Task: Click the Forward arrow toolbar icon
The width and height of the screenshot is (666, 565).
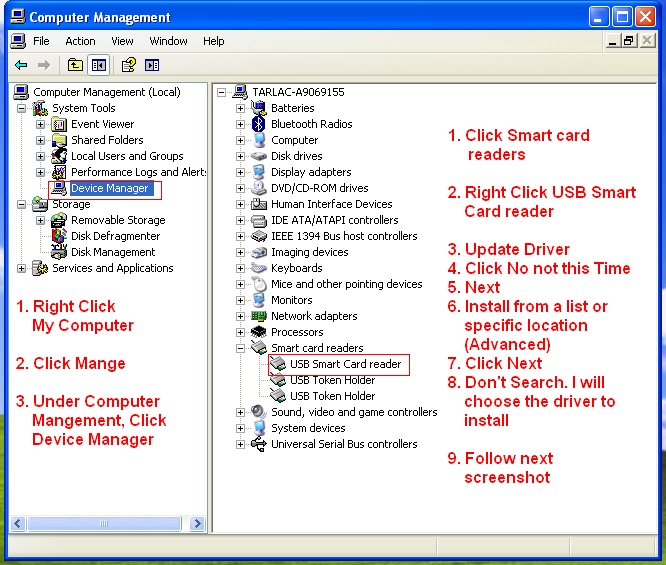Action: (44, 65)
